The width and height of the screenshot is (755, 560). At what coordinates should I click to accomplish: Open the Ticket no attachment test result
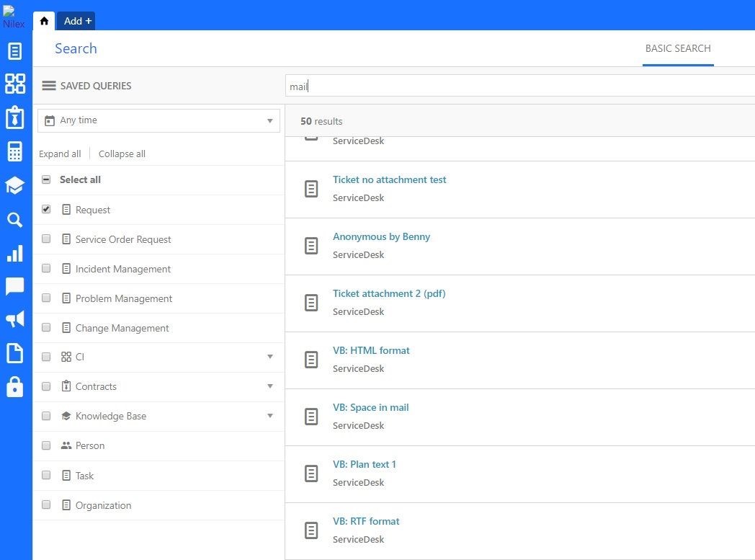389,179
